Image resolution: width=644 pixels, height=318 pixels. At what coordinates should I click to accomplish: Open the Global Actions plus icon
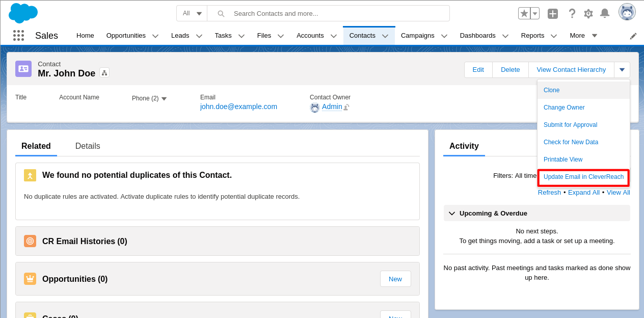click(x=553, y=14)
